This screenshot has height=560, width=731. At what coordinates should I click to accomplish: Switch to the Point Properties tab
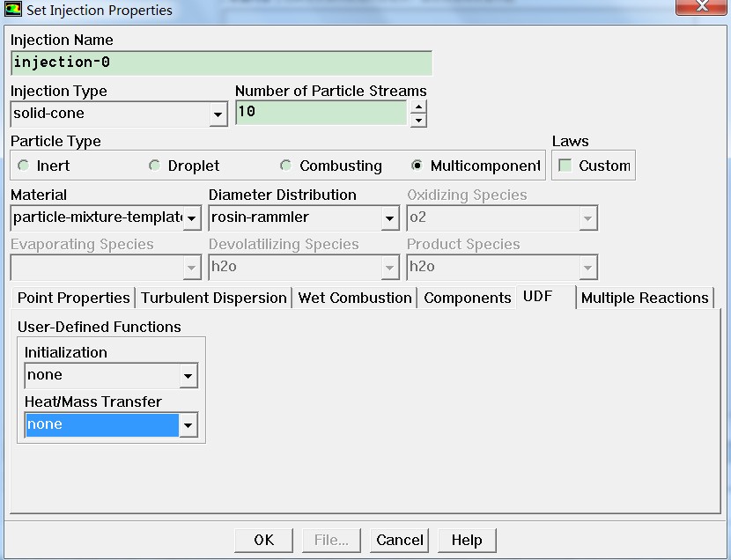[74, 298]
